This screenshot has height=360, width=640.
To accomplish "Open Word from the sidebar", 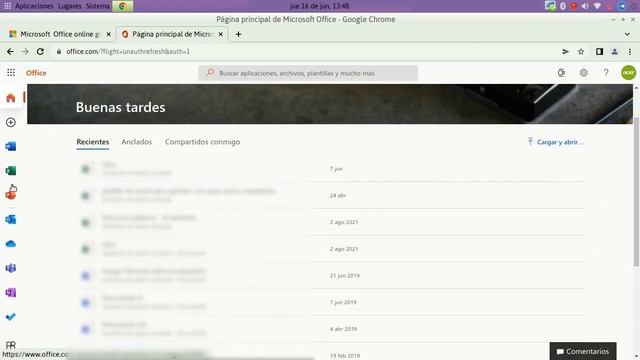I will pos(11,147).
